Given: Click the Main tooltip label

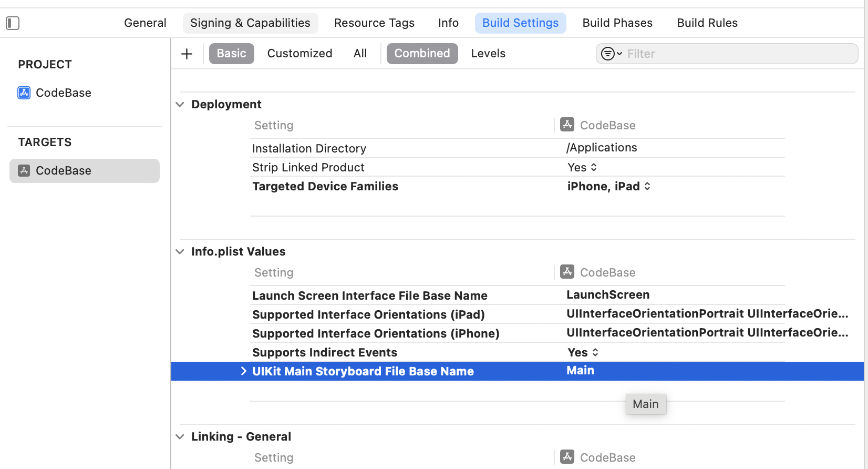Looking at the screenshot, I should (646, 404).
